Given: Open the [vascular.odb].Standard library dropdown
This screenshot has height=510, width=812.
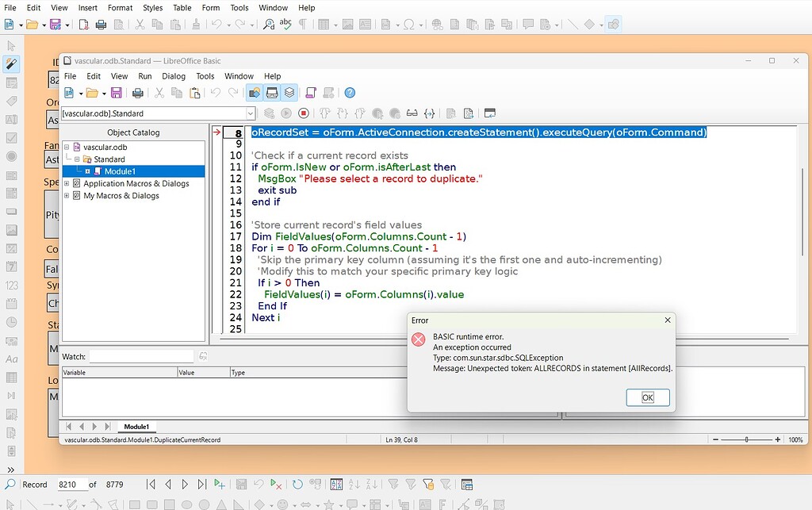Looking at the screenshot, I should (x=251, y=113).
